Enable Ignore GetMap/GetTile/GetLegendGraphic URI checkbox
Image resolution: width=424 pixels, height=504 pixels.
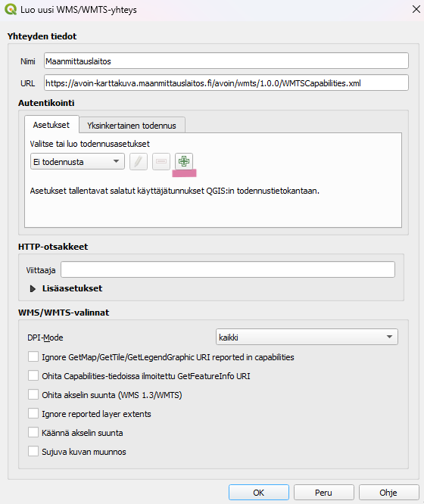point(33,356)
